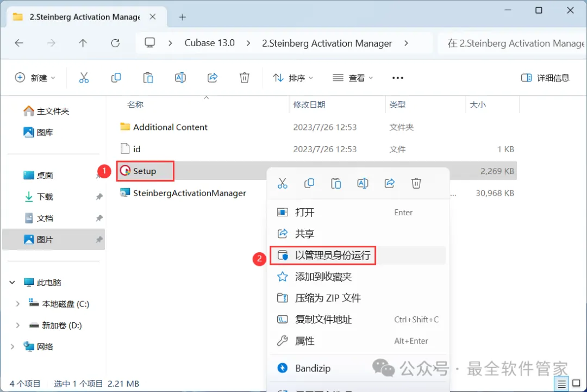587x392 pixels.
Task: Select 共享 in context menu
Action: pyautogui.click(x=358, y=234)
